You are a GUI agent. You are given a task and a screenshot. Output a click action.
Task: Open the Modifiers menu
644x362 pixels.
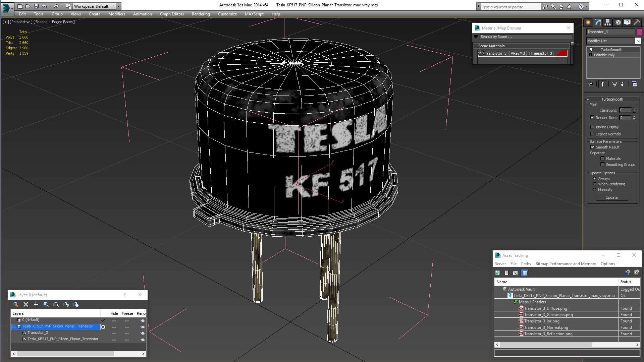tap(117, 14)
